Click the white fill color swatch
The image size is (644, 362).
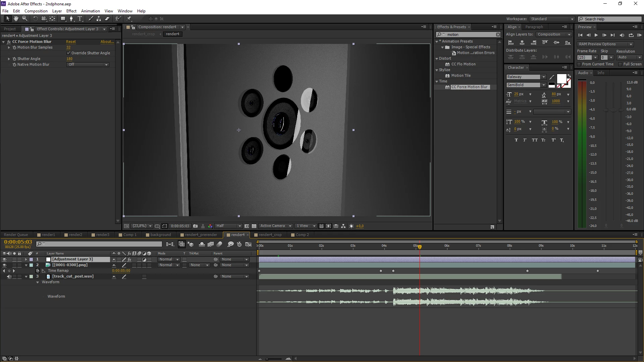(x=561, y=79)
